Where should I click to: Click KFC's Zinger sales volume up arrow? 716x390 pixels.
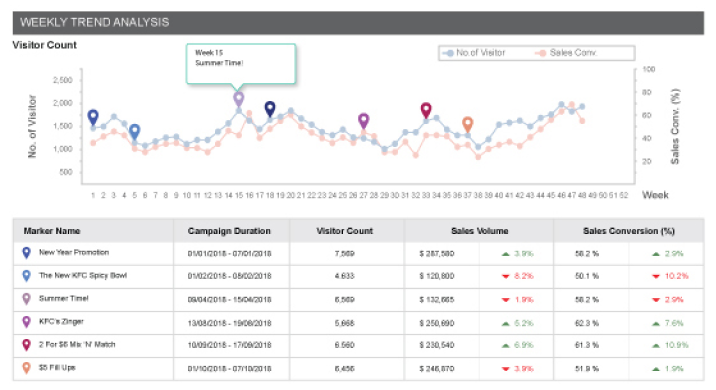505,323
